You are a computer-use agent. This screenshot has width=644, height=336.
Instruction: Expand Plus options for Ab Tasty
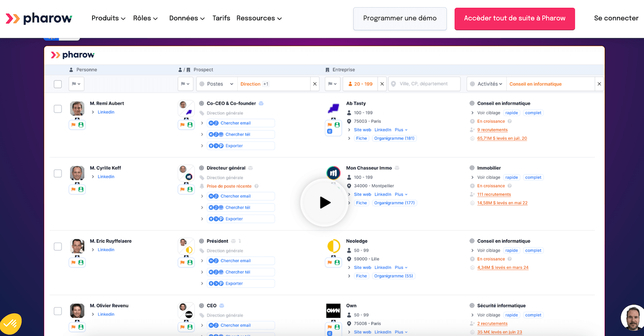coord(401,130)
